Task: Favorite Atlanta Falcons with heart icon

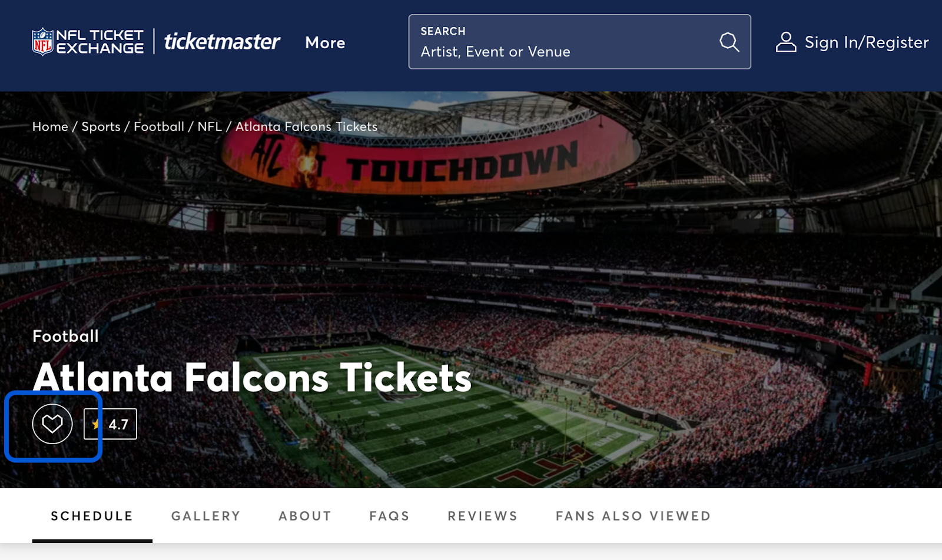Action: tap(52, 424)
